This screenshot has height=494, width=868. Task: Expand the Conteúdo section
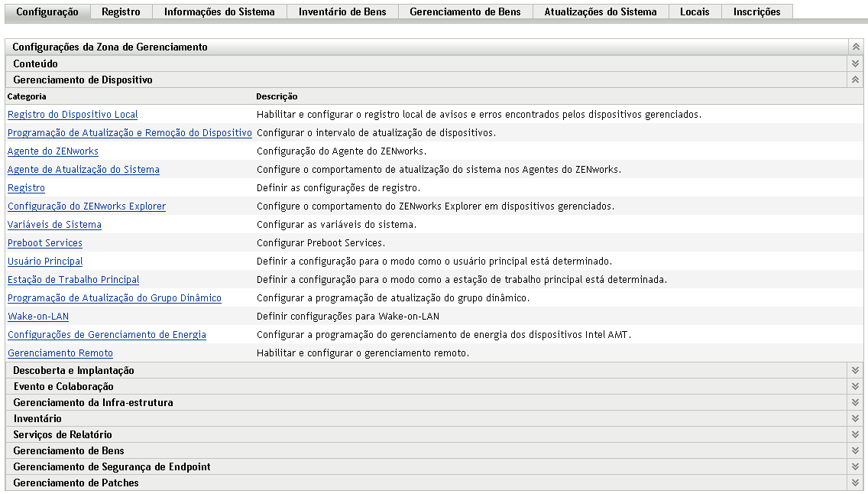tap(855, 63)
